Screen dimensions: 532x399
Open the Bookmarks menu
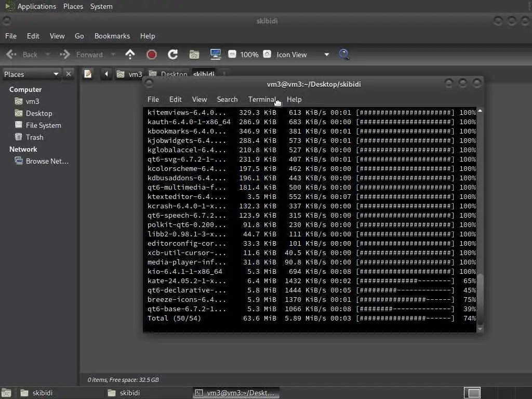point(112,36)
